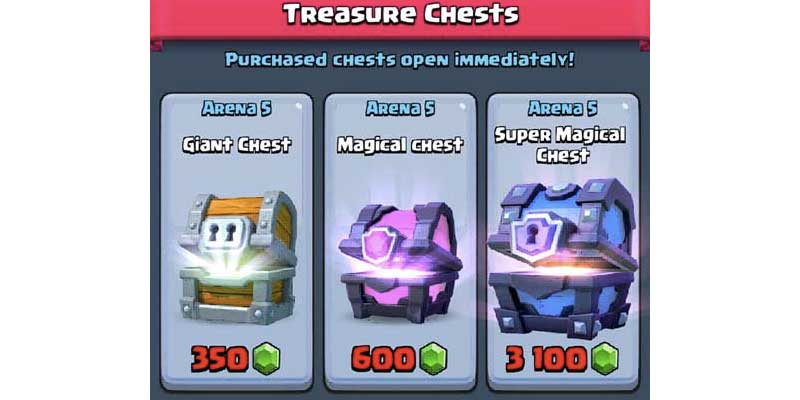The height and width of the screenshot is (400, 800).
Task: Click the Magical Chest title text
Action: (x=401, y=145)
